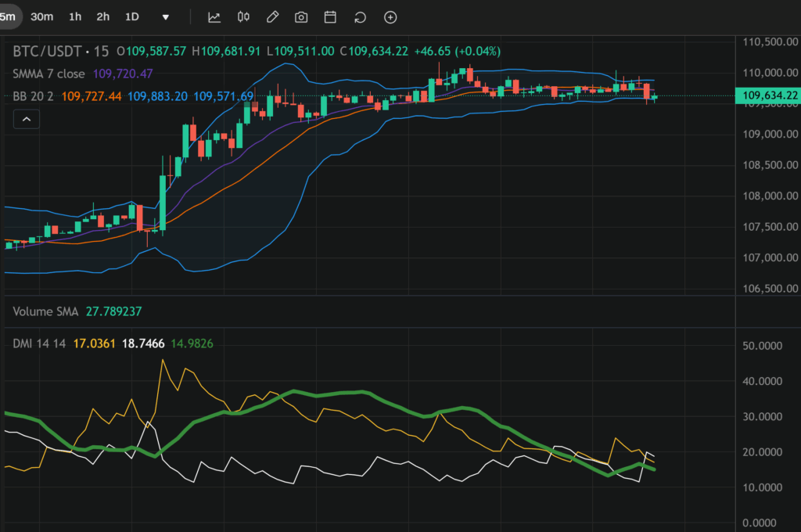
Task: Select the 1h timeframe
Action: point(75,17)
